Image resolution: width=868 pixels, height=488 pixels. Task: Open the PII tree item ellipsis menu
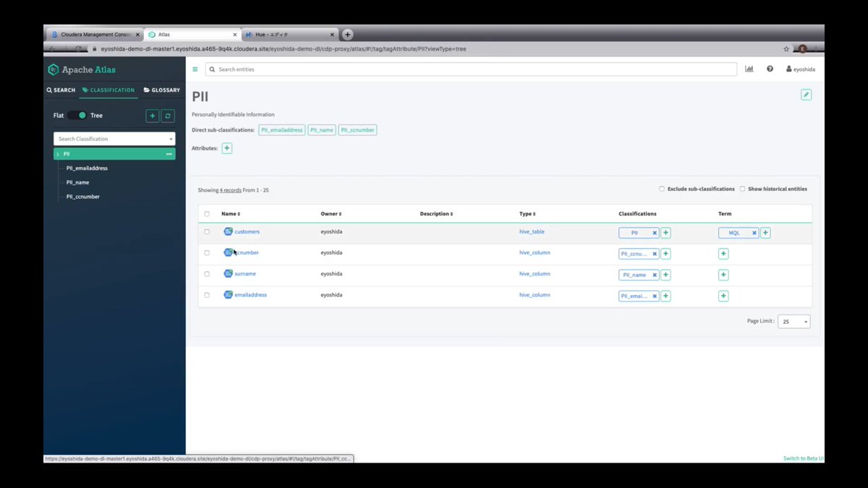(169, 154)
